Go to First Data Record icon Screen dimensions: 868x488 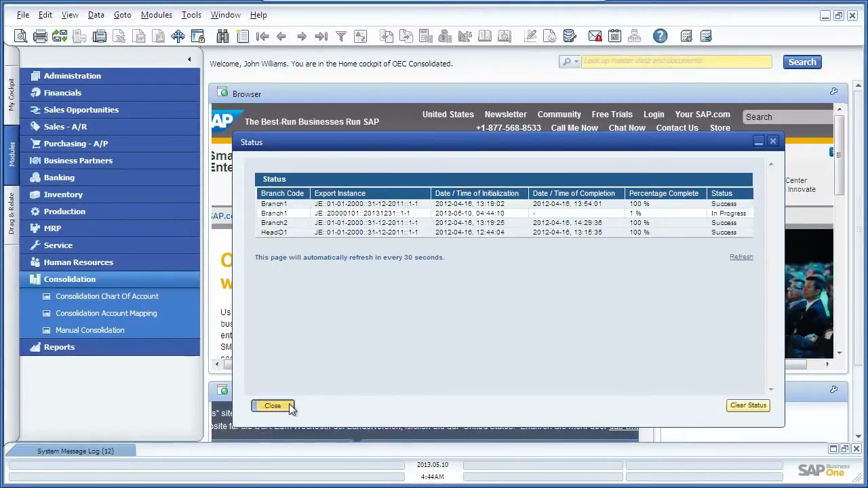point(262,36)
